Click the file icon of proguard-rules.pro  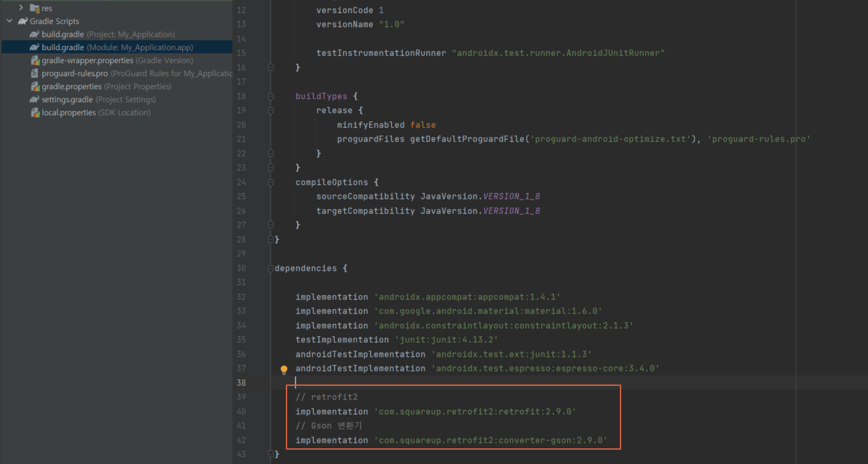coord(35,73)
